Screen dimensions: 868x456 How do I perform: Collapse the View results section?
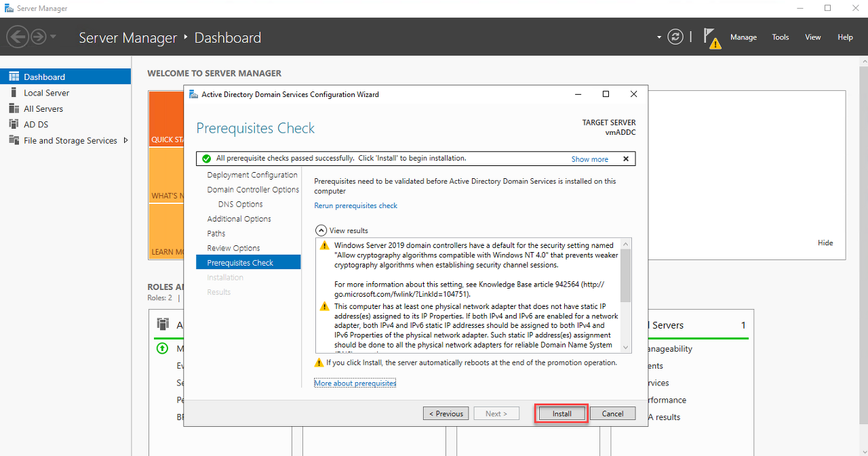pos(320,230)
